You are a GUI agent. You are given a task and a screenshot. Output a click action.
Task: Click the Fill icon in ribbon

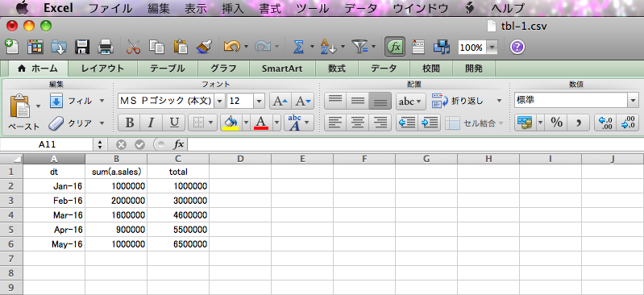(x=56, y=101)
